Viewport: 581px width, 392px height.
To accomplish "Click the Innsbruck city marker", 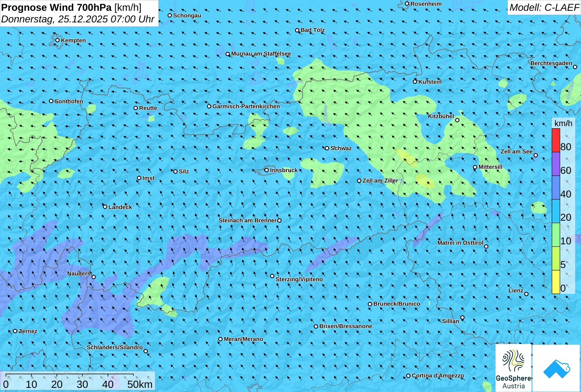I will pos(266,170).
